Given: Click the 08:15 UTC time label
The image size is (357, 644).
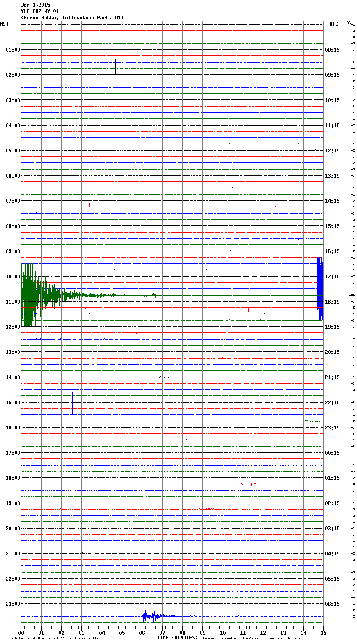Looking at the screenshot, I should (x=332, y=50).
